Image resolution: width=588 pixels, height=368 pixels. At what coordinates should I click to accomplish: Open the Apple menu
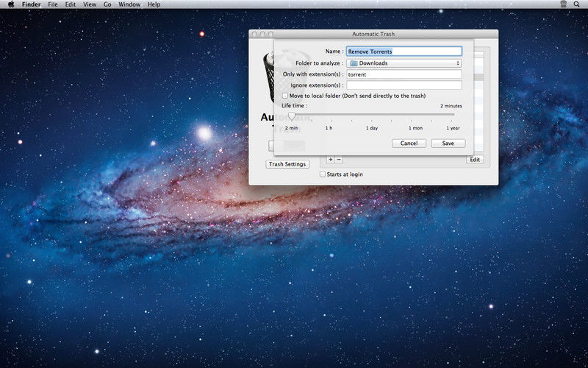[11, 4]
